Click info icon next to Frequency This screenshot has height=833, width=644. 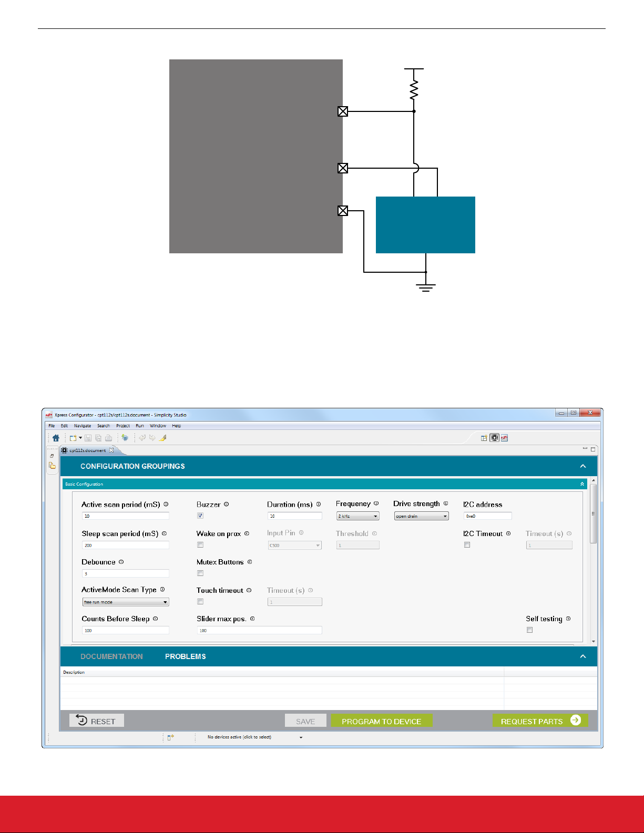pyautogui.click(x=376, y=503)
